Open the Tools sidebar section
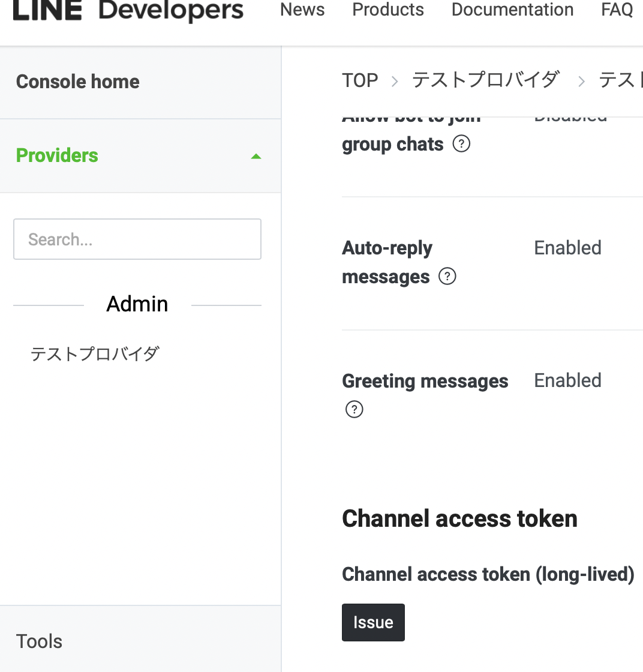 (39, 641)
